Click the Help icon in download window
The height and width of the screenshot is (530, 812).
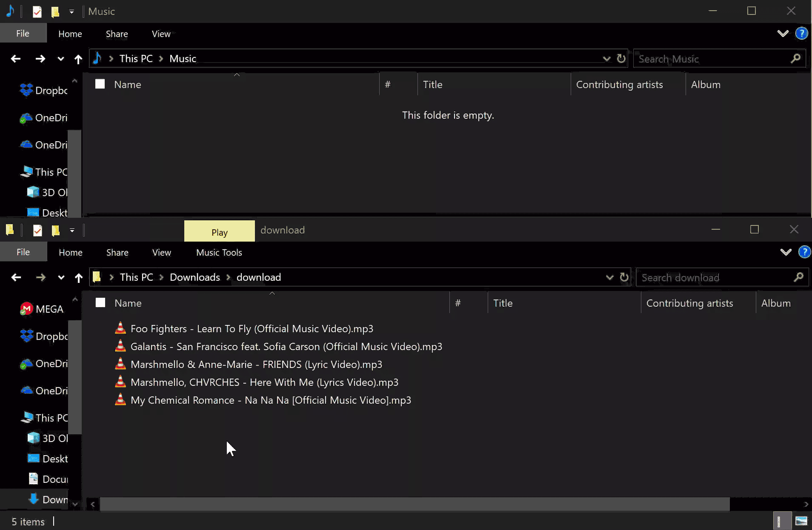pos(804,252)
